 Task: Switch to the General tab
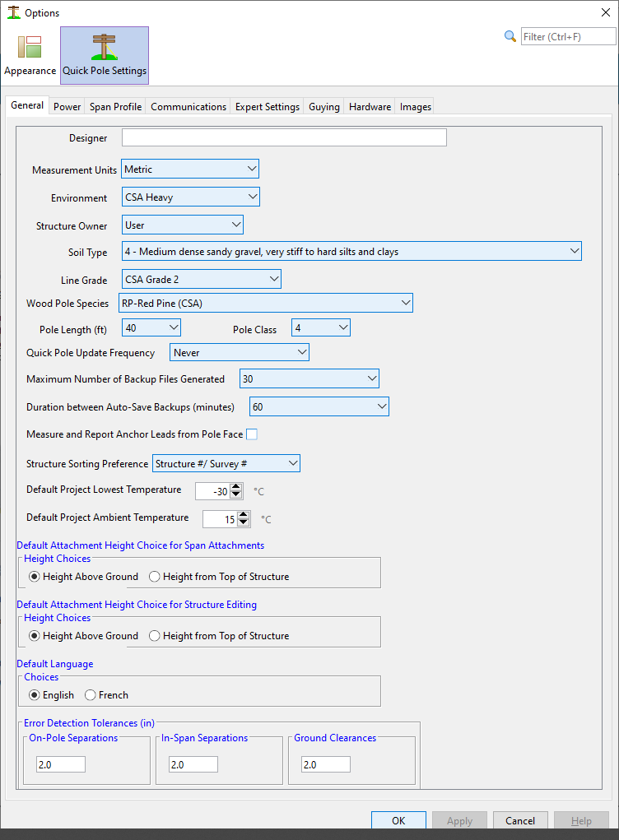(27, 105)
